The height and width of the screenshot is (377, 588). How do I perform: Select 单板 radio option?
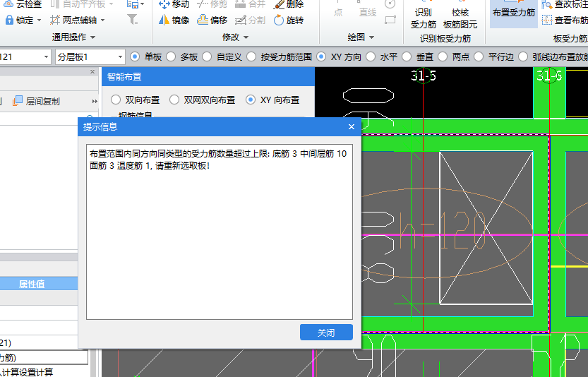[135, 56]
